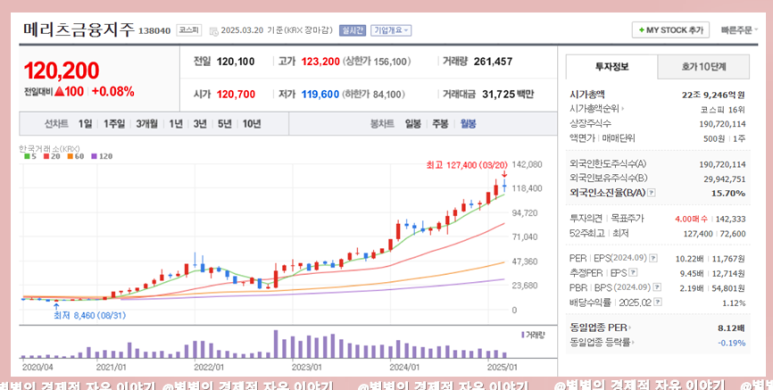This screenshot has height=390, width=773.
Task: Click the 최고 127,400 (03/20) chart marker
Action: [x=466, y=165]
